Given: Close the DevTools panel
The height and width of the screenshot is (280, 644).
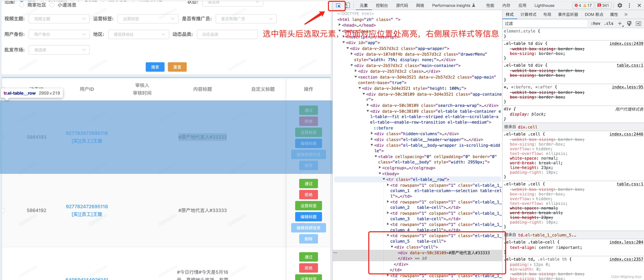Looking at the screenshot, I should (x=639, y=6).
